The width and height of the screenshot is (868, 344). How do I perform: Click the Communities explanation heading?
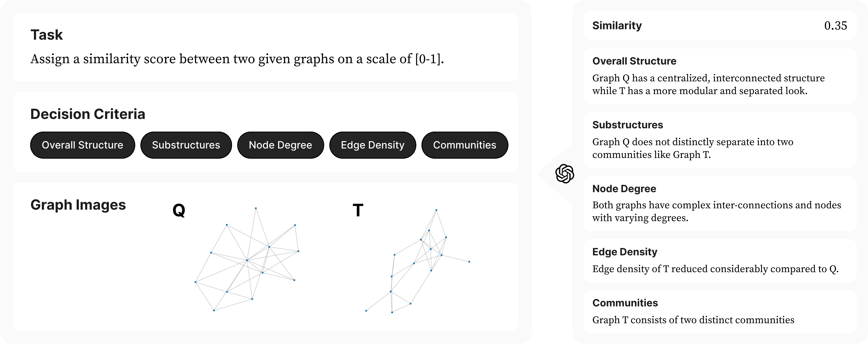pos(625,303)
